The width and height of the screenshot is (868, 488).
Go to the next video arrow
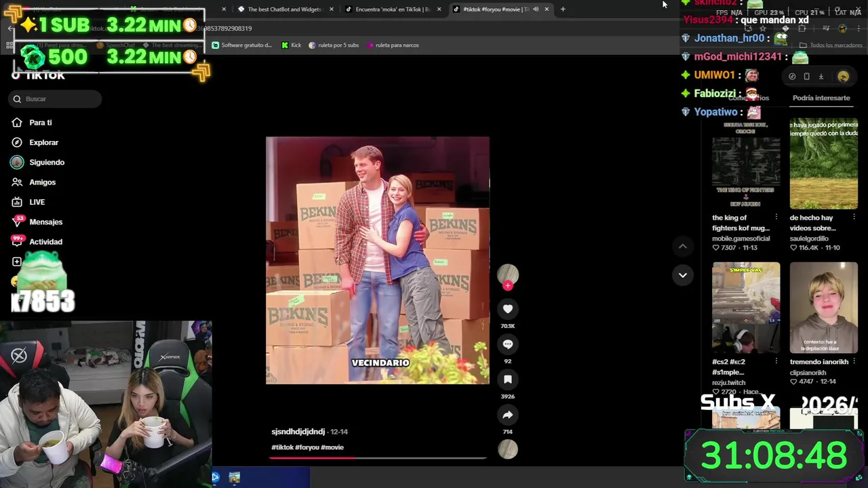point(683,274)
